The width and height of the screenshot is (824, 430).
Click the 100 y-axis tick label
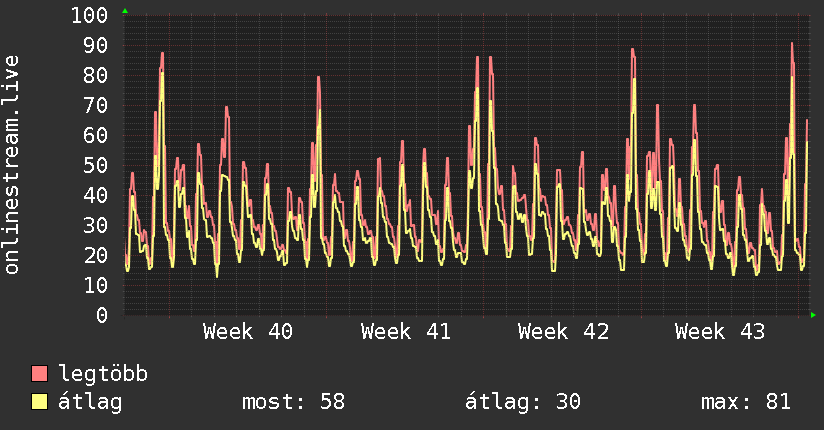[x=89, y=15]
